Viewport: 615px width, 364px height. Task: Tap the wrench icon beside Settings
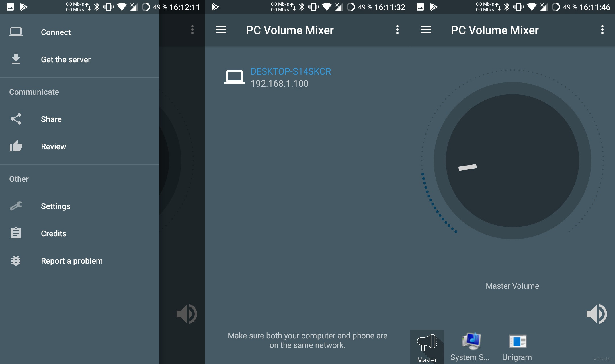(x=16, y=206)
